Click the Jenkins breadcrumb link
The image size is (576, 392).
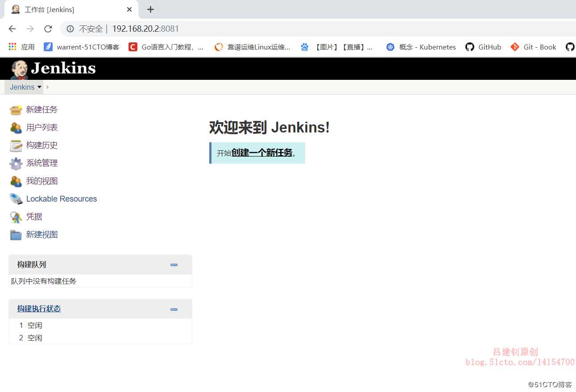pos(22,87)
